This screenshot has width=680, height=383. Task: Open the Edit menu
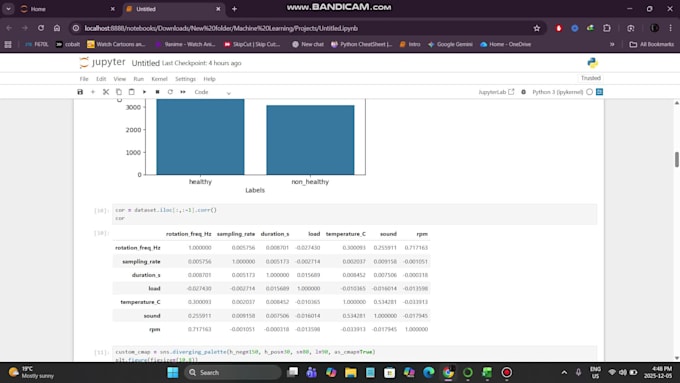pos(101,79)
